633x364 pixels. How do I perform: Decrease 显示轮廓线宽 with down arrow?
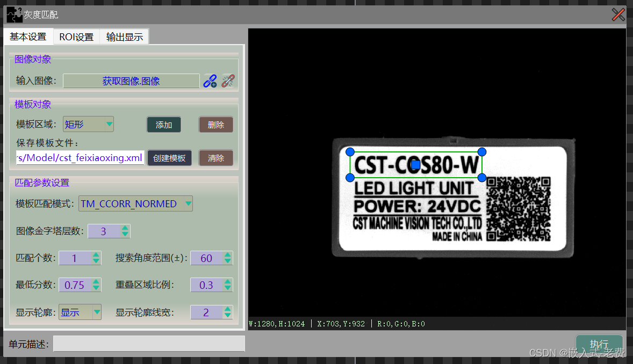(x=228, y=315)
